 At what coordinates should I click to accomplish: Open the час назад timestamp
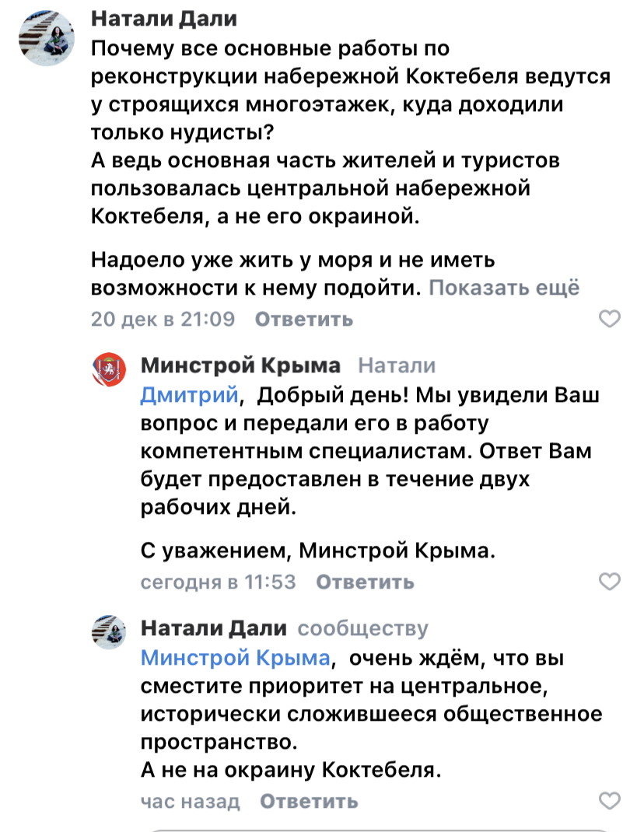[190, 801]
